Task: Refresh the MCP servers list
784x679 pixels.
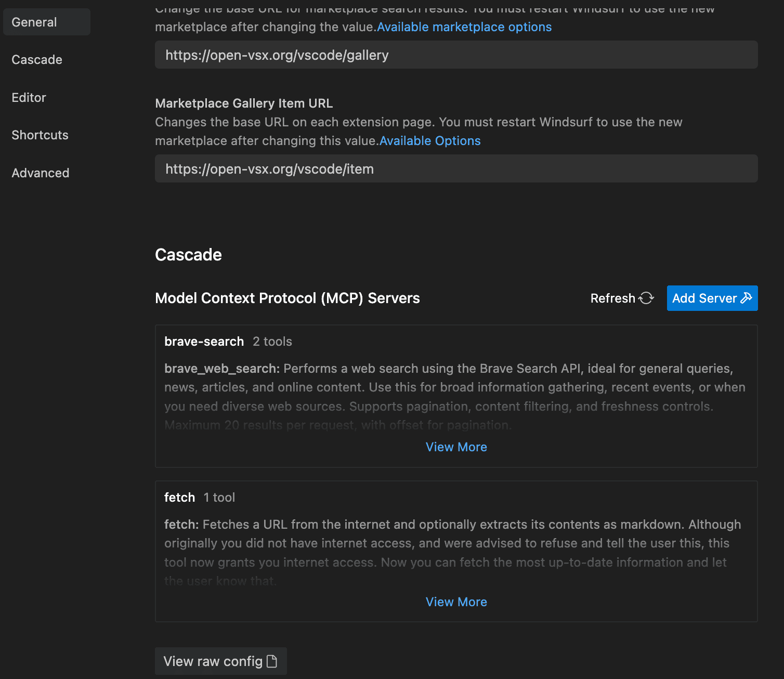Action: coord(622,298)
